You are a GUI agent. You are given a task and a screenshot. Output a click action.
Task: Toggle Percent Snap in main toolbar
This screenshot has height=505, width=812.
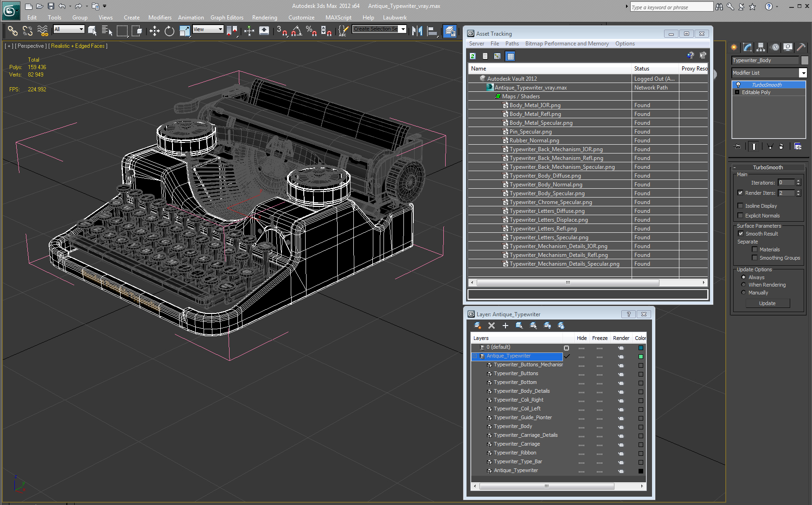tap(311, 31)
